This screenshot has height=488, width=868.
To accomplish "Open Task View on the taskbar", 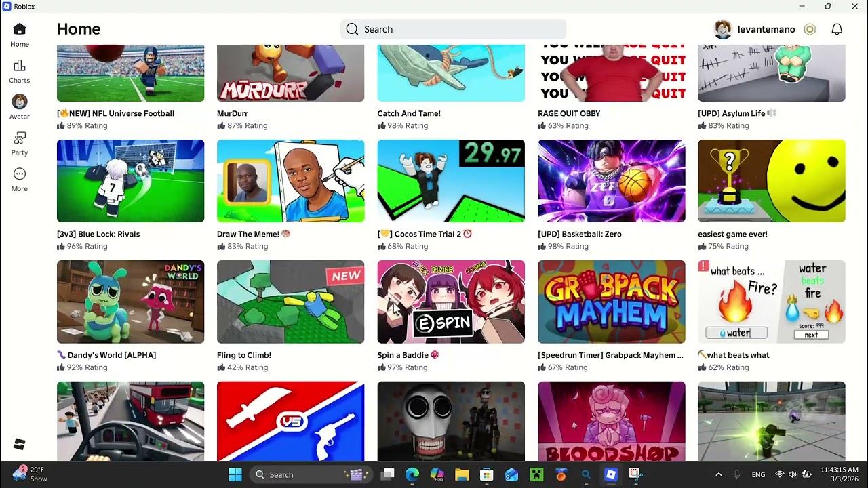I will click(x=388, y=474).
